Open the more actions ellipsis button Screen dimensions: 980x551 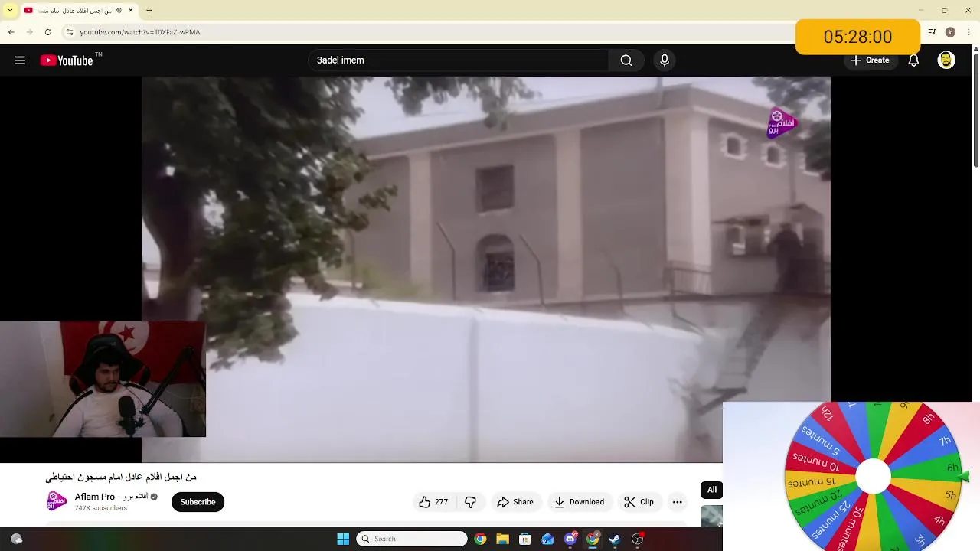pyautogui.click(x=677, y=502)
